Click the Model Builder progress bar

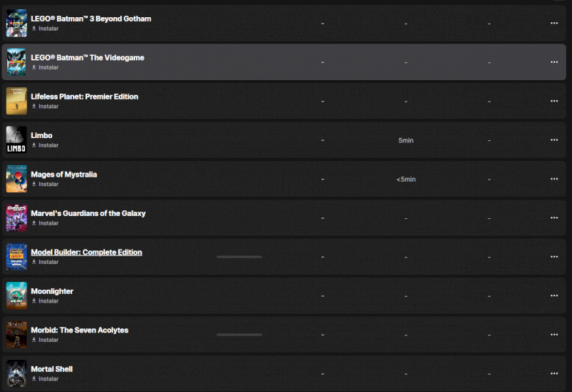(x=239, y=257)
